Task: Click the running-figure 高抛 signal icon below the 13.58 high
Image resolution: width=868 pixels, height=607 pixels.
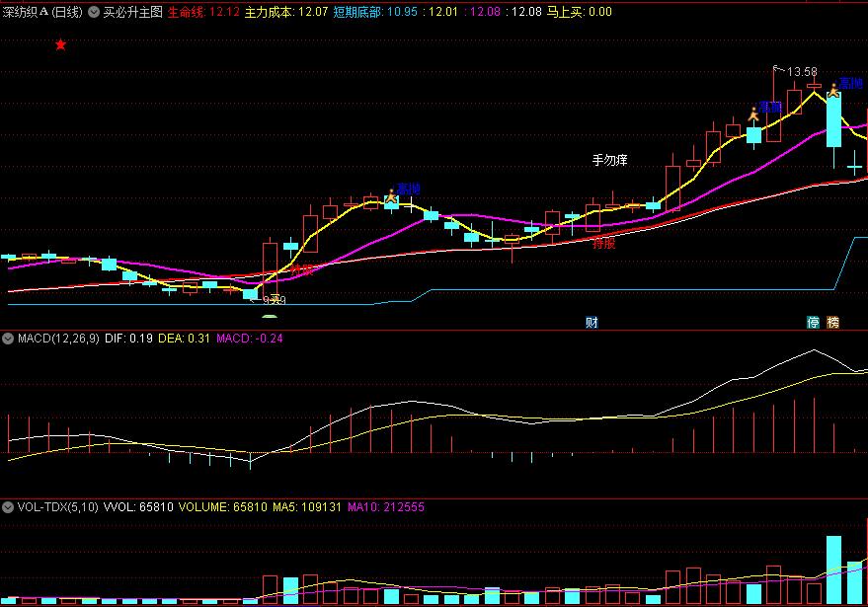Action: point(753,114)
